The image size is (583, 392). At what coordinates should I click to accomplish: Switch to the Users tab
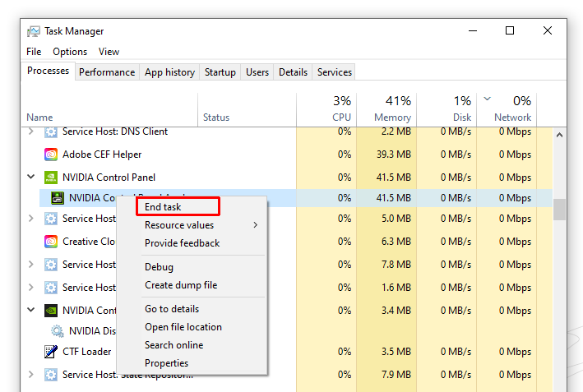pos(257,72)
